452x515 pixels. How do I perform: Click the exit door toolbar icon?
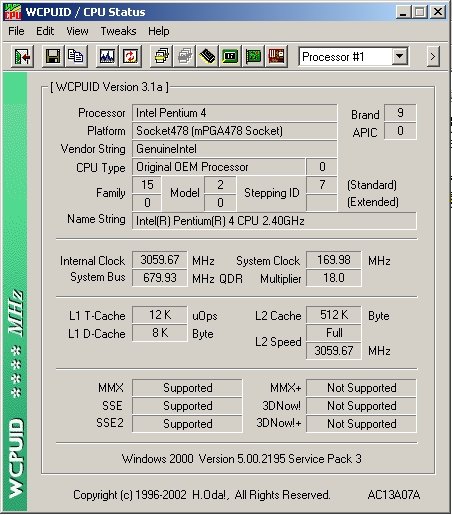[22, 56]
